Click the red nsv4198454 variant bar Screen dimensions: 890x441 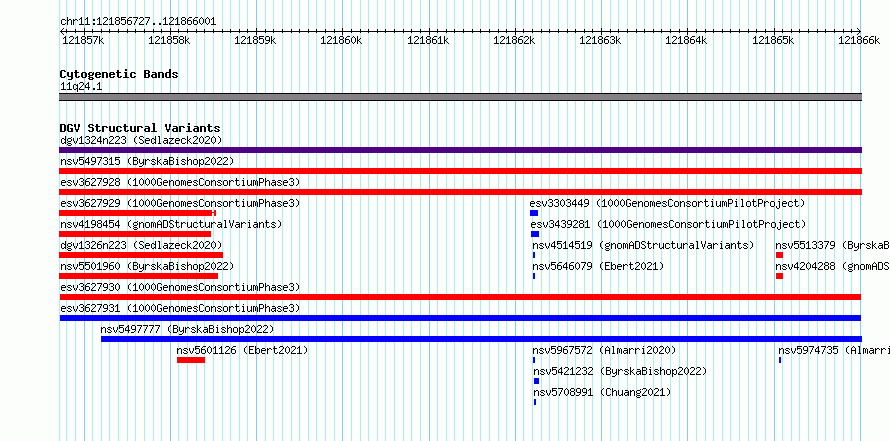[135, 234]
